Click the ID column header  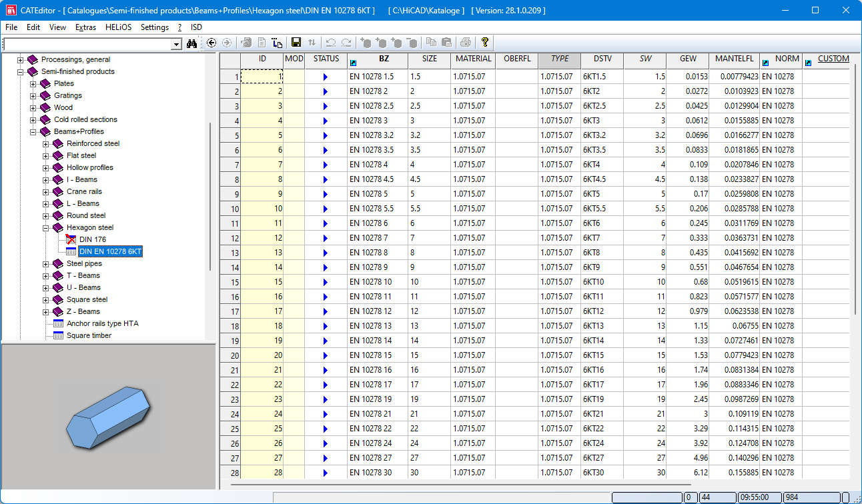[262, 59]
